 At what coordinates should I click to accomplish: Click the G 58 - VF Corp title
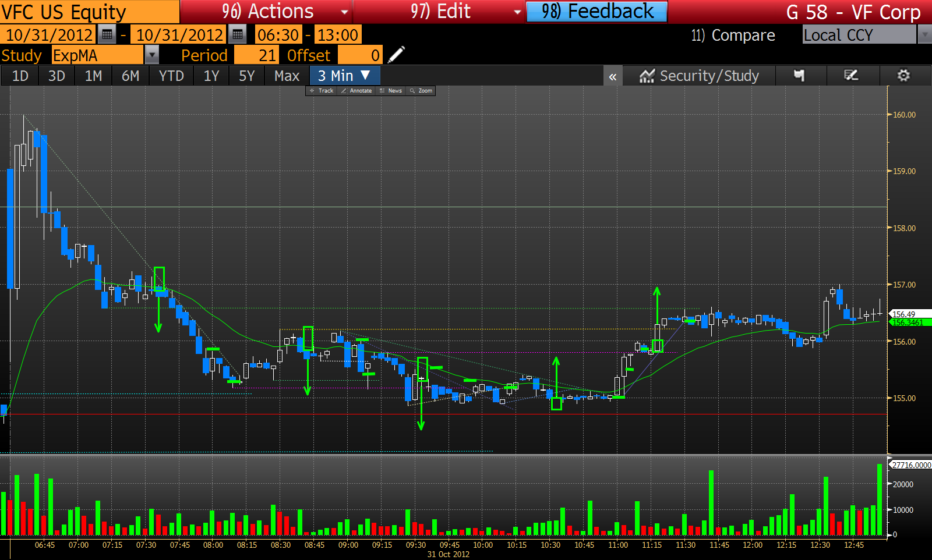pos(853,12)
